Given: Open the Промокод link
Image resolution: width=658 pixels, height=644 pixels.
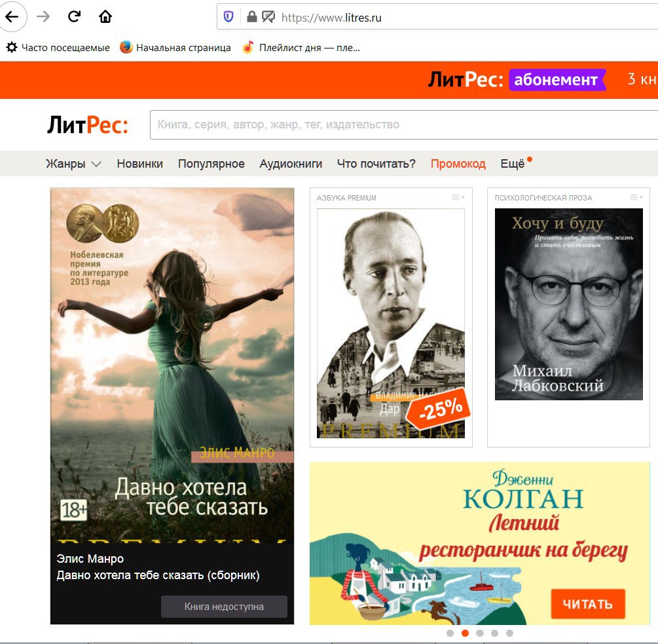Looking at the screenshot, I should 458,164.
